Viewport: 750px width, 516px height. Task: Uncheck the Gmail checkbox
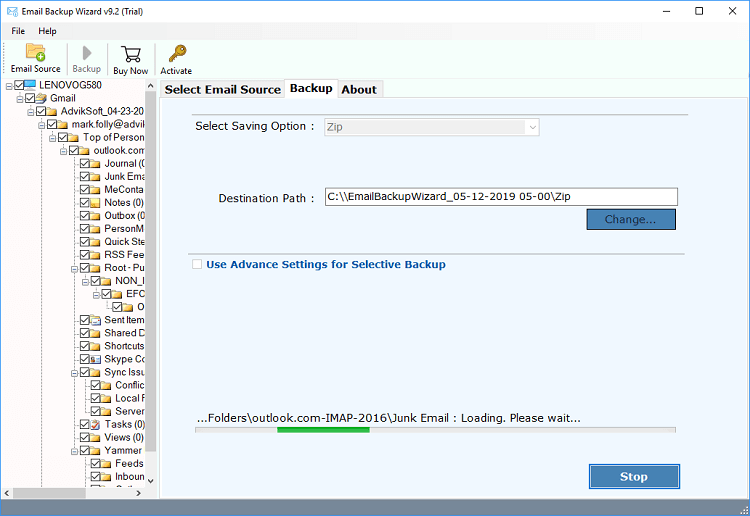click(x=30, y=98)
